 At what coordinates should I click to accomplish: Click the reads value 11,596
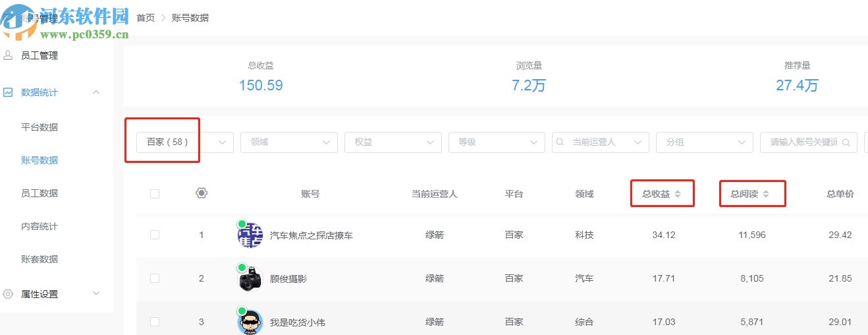coord(752,235)
